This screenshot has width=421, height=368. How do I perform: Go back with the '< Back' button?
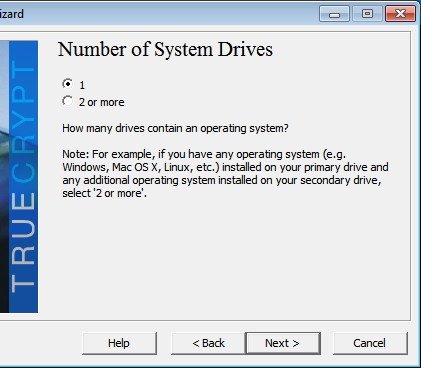point(208,343)
